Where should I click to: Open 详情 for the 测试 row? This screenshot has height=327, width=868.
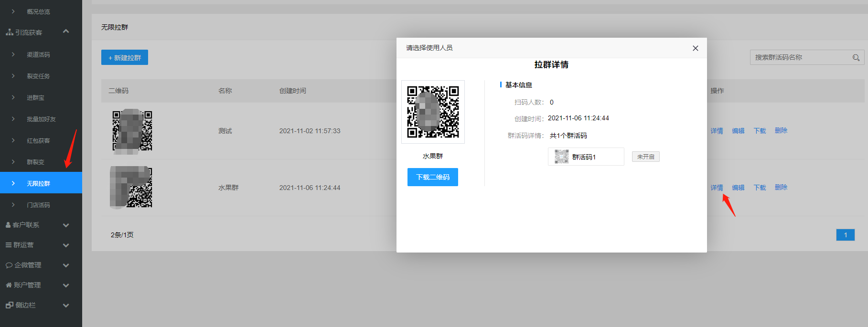(717, 131)
